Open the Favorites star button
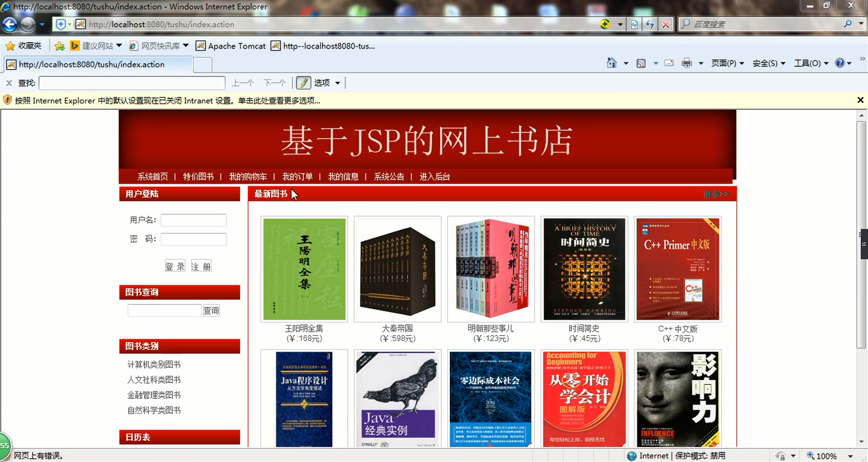The width and height of the screenshot is (868, 462). coord(23,46)
